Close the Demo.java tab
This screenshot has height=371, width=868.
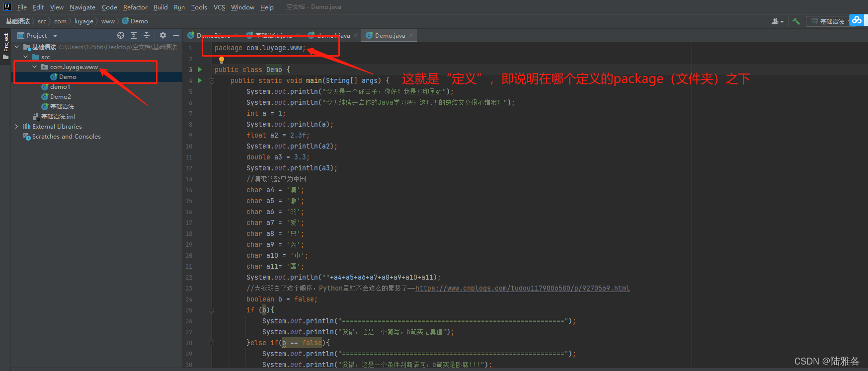click(x=411, y=36)
